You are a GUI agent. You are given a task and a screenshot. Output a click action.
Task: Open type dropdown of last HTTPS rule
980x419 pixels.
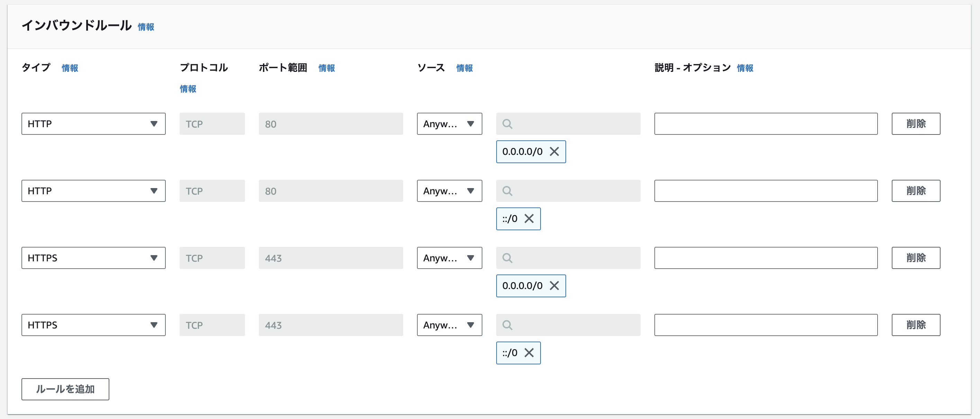point(93,325)
